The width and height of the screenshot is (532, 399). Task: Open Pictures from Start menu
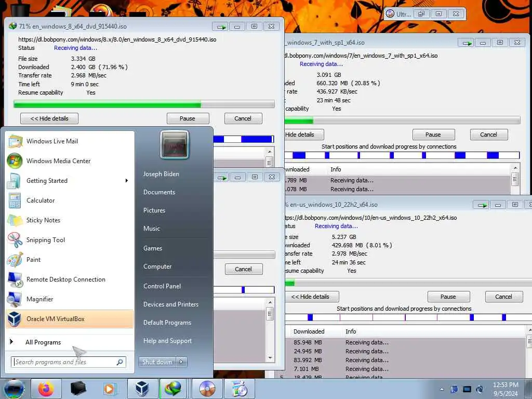point(154,210)
